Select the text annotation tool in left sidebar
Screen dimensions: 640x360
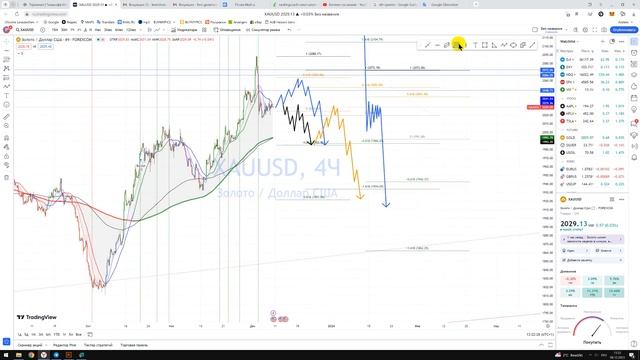click(x=6, y=96)
